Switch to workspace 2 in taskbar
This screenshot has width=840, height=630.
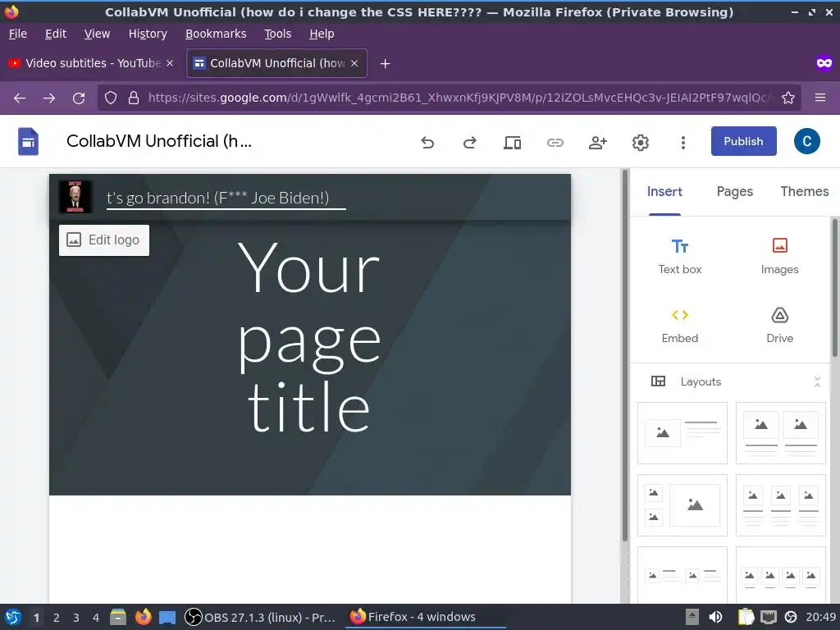(x=57, y=618)
